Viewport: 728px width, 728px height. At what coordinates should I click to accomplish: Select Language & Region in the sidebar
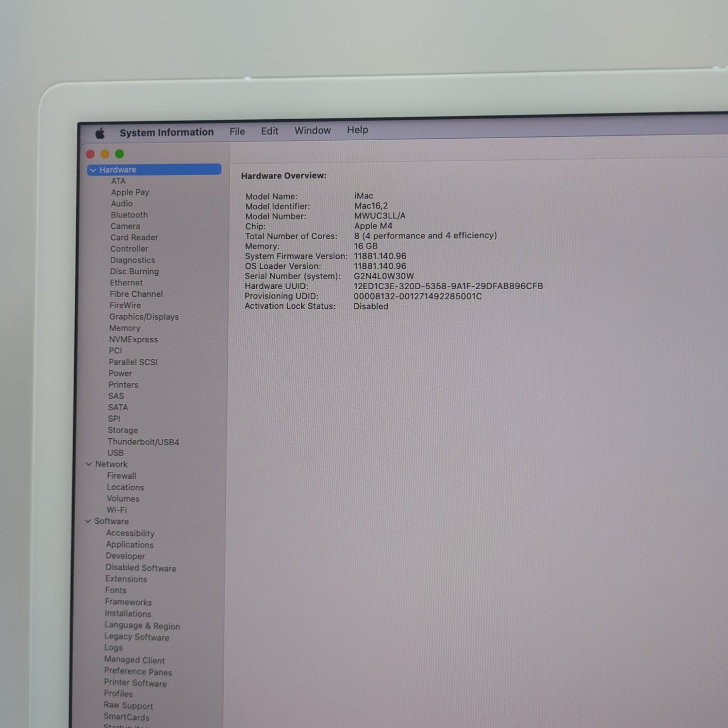pos(142,626)
